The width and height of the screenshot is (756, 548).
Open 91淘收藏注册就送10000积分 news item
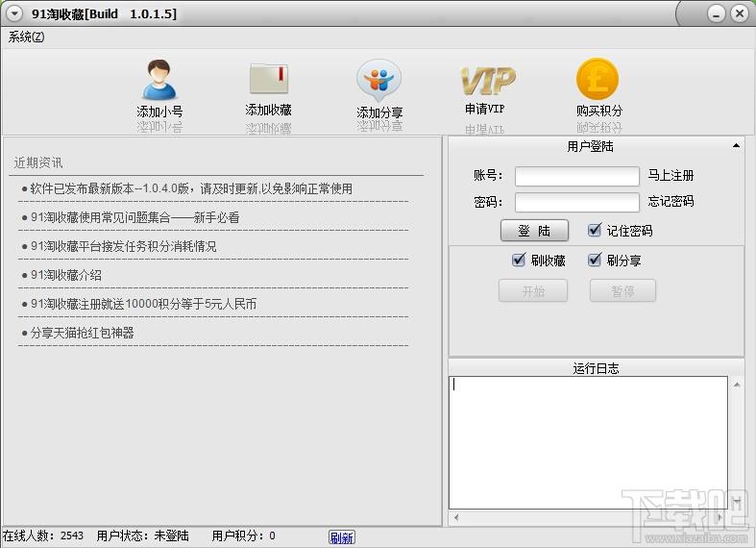[x=143, y=304]
